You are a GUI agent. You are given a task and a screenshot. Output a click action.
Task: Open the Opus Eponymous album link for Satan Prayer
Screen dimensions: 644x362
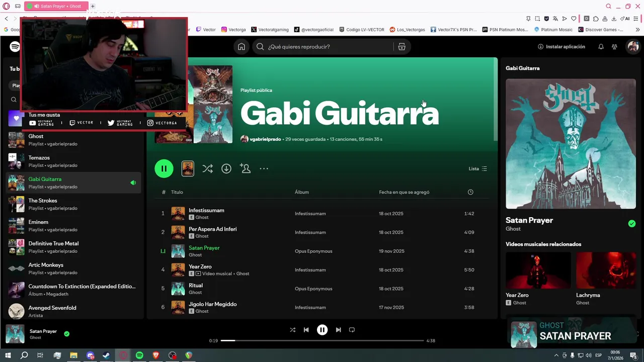(313, 251)
